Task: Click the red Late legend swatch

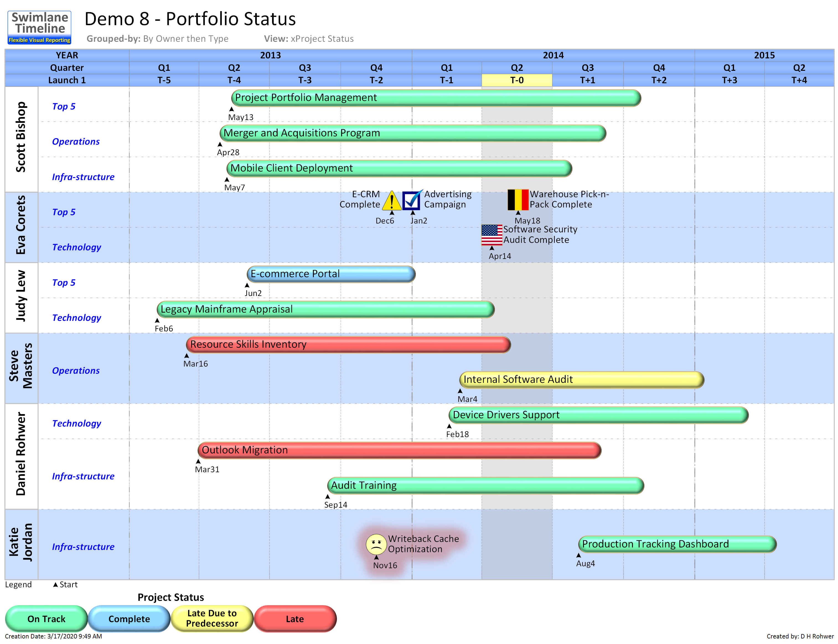Action: [x=295, y=619]
